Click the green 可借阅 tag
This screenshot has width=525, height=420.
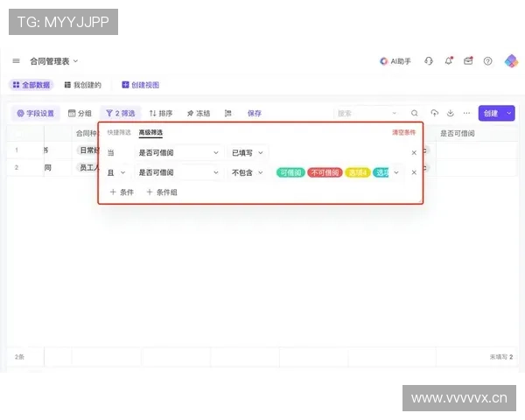(x=290, y=173)
